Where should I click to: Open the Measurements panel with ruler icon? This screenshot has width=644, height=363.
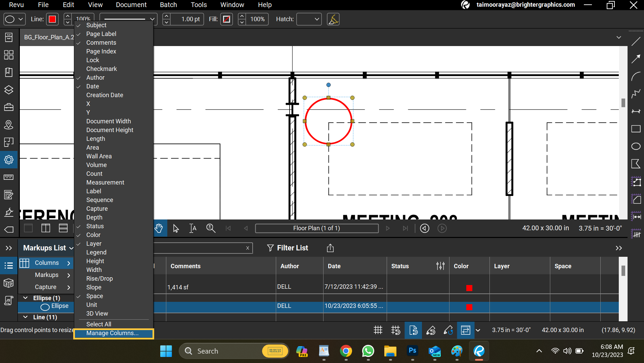click(x=8, y=177)
